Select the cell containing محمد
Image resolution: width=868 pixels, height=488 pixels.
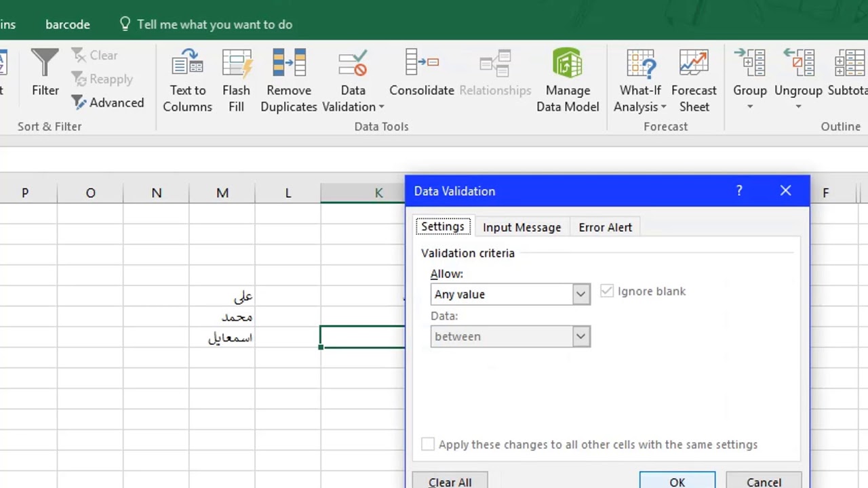point(222,317)
